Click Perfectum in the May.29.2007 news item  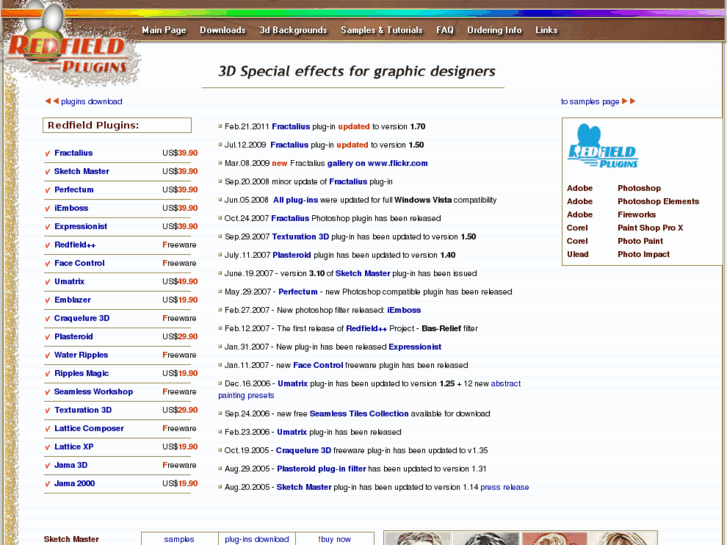point(298,292)
